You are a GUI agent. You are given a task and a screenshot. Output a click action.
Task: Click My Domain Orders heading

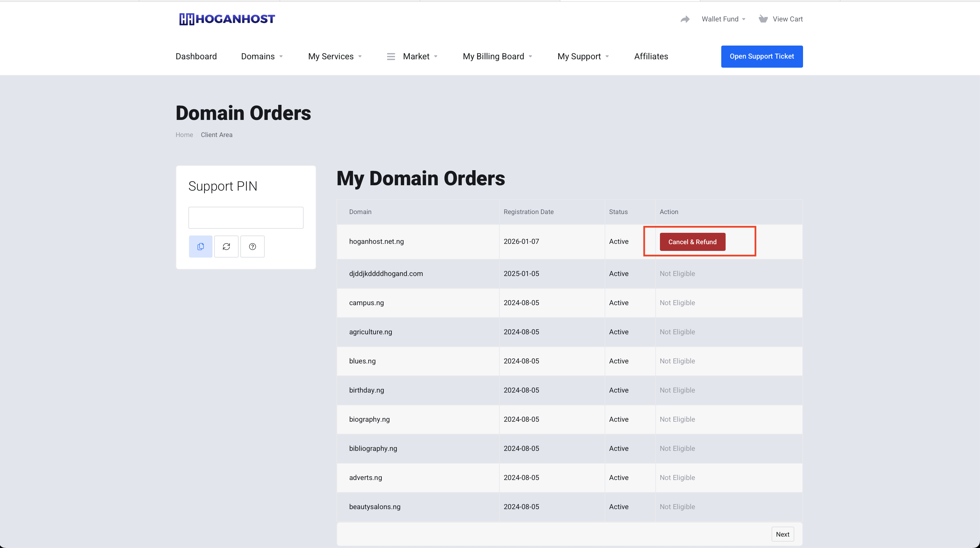(421, 178)
